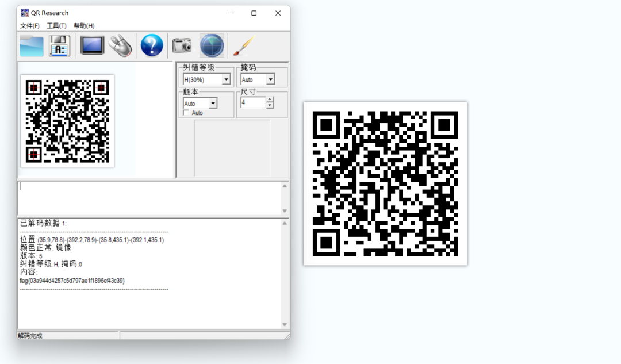Viewport: 621px width, 364px height.
Task: Click the decoded results scroll-up arrow
Action: point(285,223)
